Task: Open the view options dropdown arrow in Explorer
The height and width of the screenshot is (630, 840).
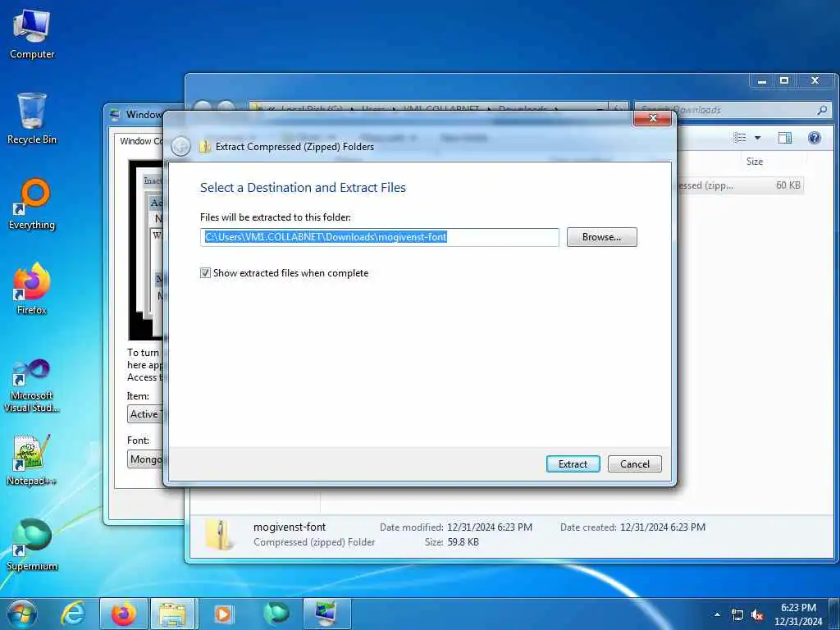Action: point(757,138)
